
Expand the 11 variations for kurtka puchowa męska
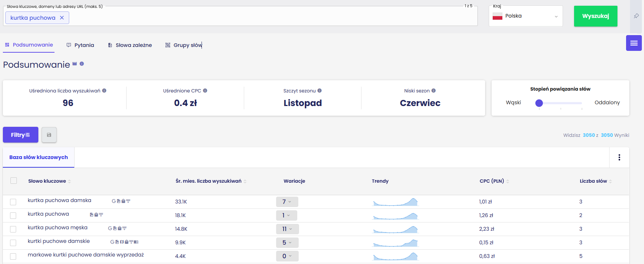click(287, 229)
